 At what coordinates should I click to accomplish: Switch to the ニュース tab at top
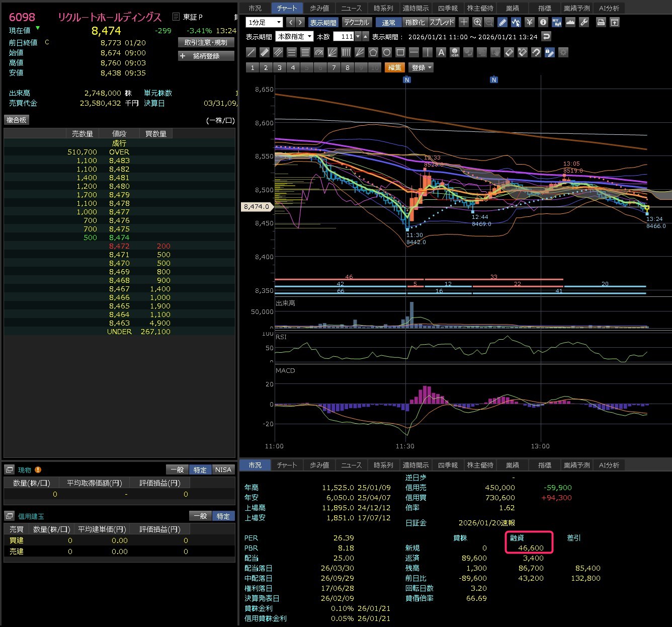pyautogui.click(x=351, y=8)
